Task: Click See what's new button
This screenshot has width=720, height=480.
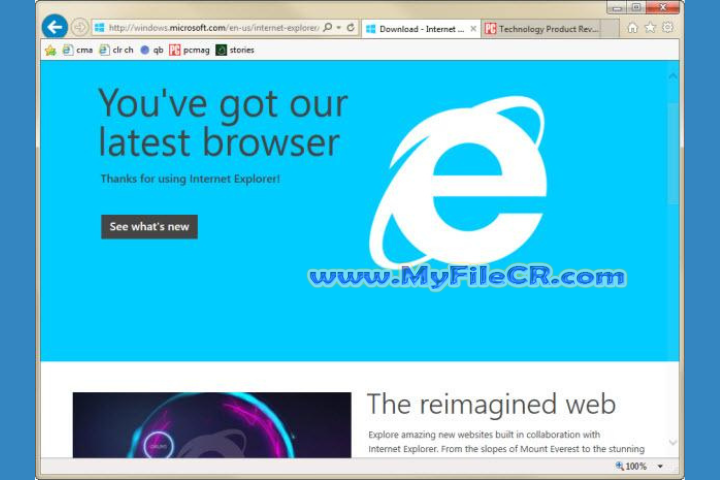Action: pyautogui.click(x=149, y=226)
